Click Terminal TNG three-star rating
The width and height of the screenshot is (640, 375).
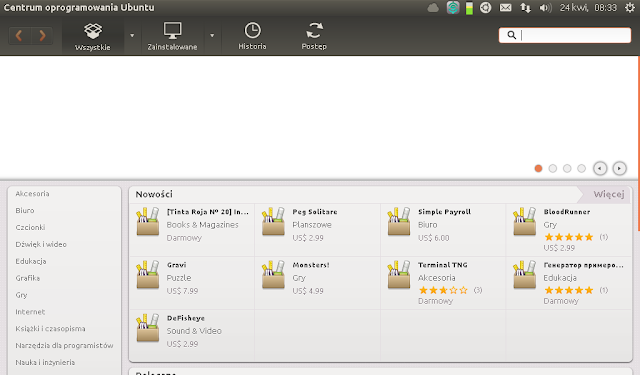point(443,290)
